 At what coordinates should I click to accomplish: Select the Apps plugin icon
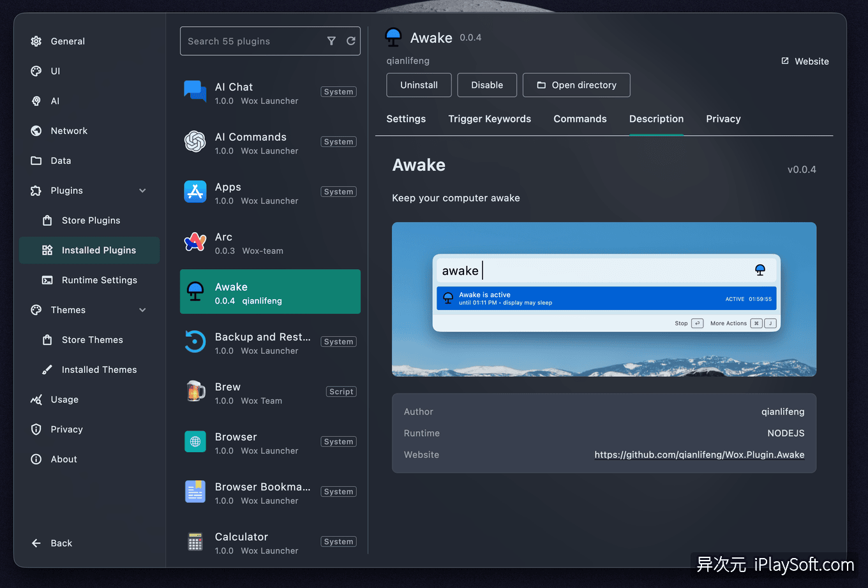195,191
